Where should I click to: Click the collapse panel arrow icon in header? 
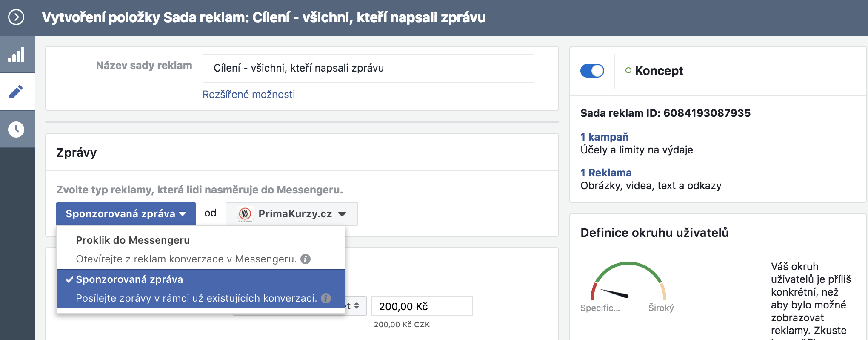16,17
